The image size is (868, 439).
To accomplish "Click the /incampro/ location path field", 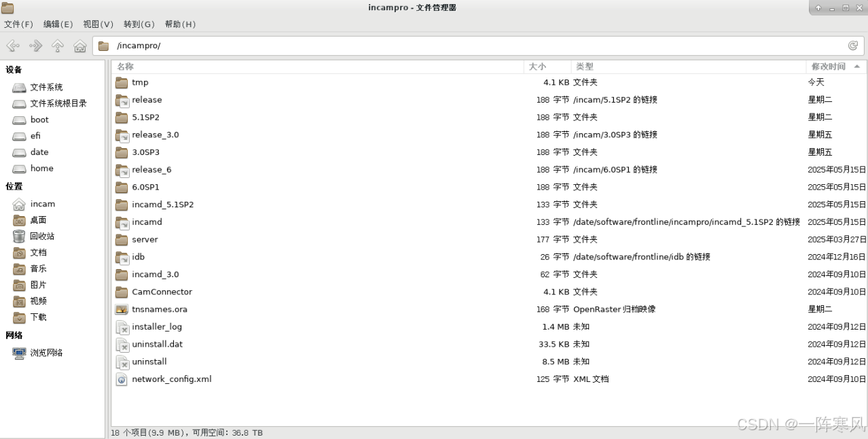I will pos(477,46).
